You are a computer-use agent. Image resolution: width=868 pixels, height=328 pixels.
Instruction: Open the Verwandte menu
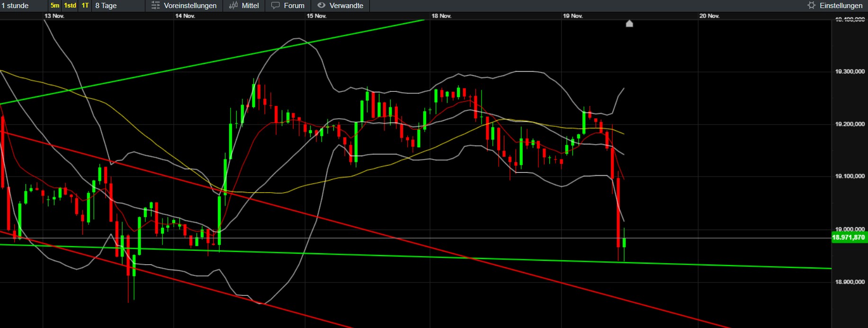tap(340, 6)
